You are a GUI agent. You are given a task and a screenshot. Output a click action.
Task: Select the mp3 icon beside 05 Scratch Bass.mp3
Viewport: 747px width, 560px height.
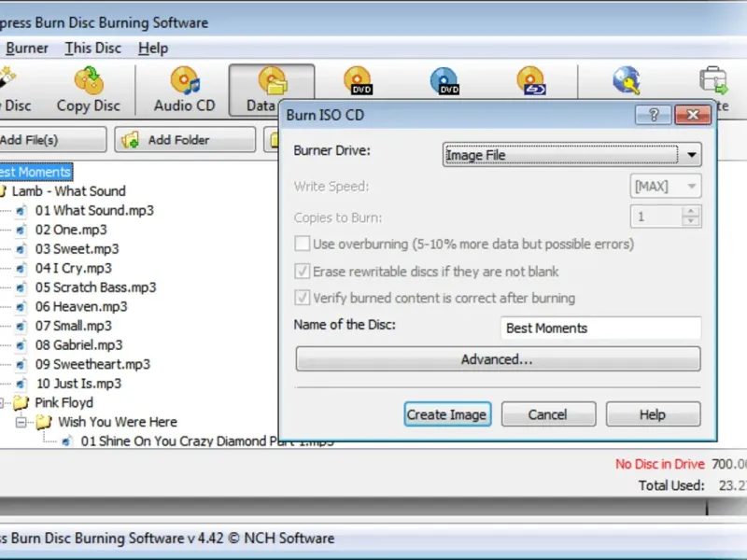pos(21,287)
